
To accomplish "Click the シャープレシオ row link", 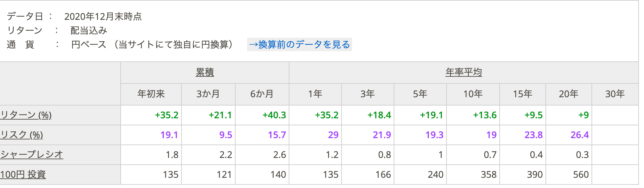I will [32, 155].
